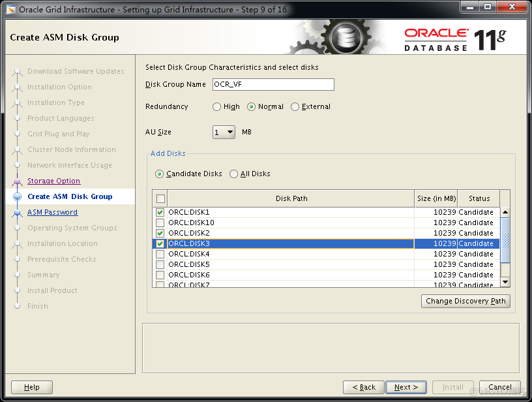This screenshot has height=402, width=532.
Task: Uncheck ORCL:DISK2 checkbox
Action: click(160, 234)
